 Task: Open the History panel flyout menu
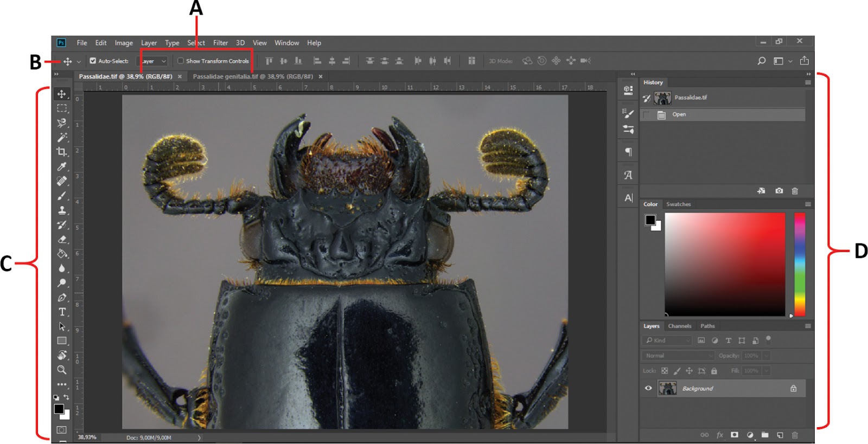tap(808, 82)
